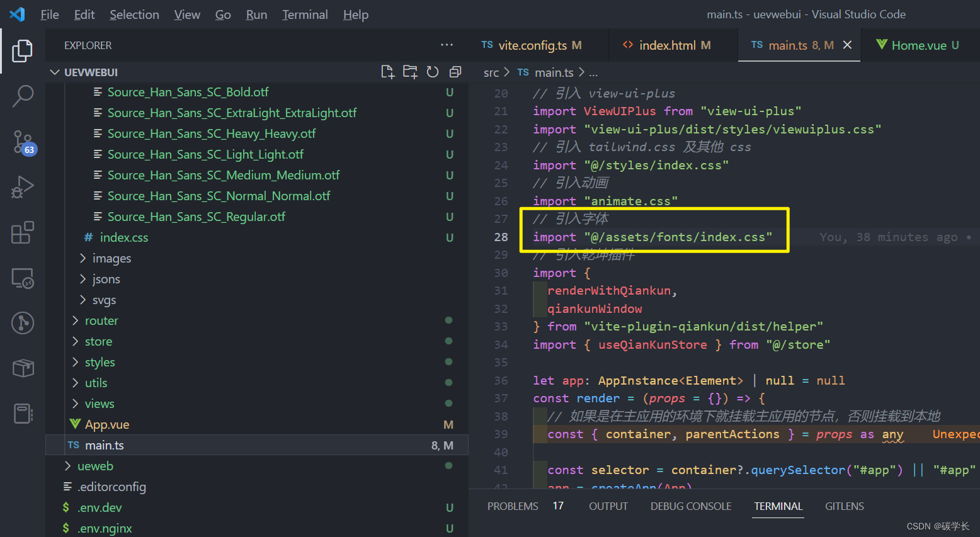This screenshot has height=537, width=980.
Task: Open Remote Explorer icon in activity bar
Action: point(23,278)
